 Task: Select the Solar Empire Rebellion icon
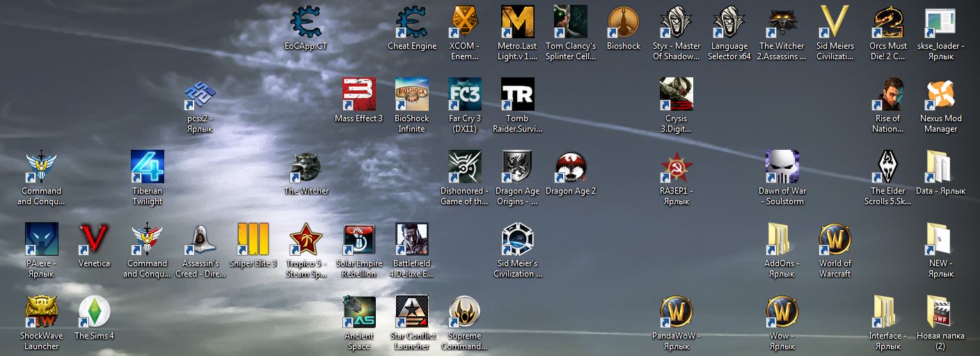[x=359, y=240]
